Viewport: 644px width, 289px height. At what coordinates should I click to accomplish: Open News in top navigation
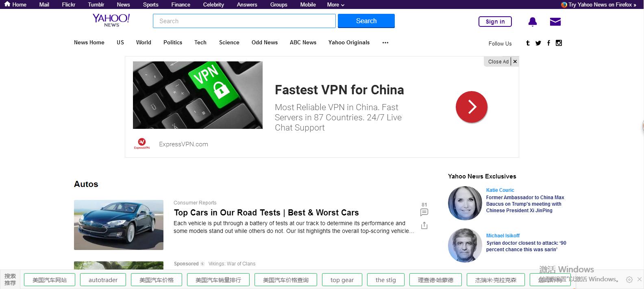pyautogui.click(x=123, y=4)
